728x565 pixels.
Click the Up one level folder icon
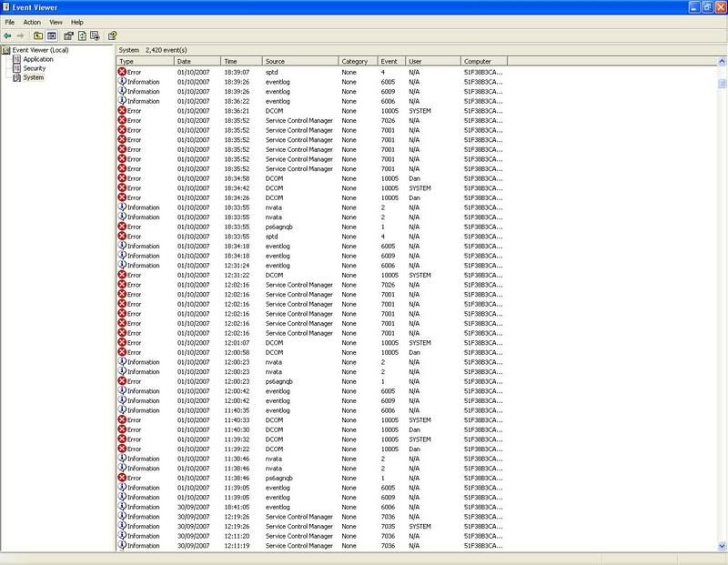(38, 35)
